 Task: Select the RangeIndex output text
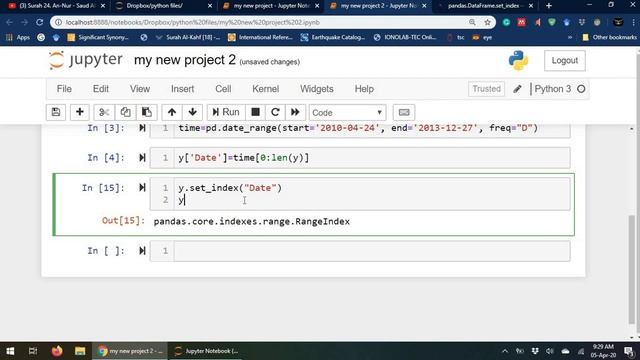(x=252, y=222)
